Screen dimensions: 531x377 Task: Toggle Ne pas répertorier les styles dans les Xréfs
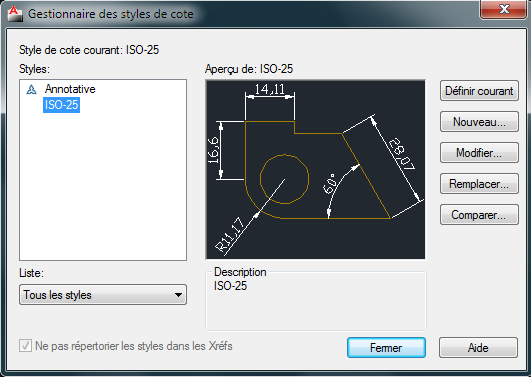click(25, 346)
